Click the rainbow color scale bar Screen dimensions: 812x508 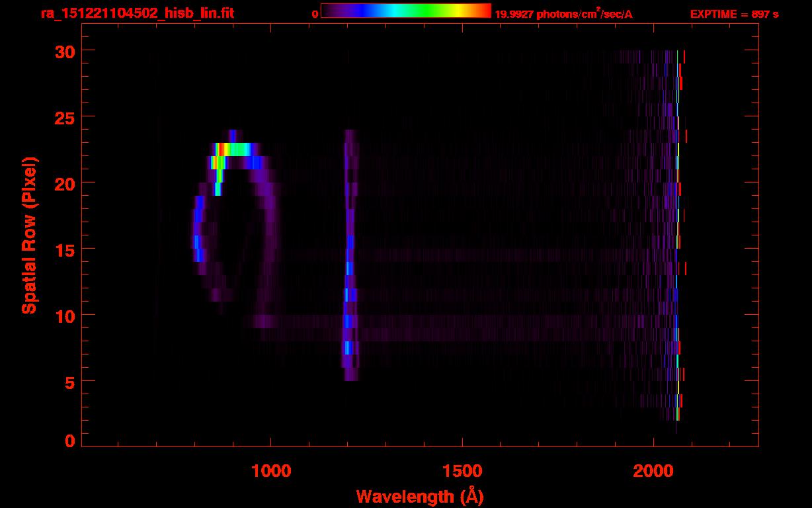point(405,11)
